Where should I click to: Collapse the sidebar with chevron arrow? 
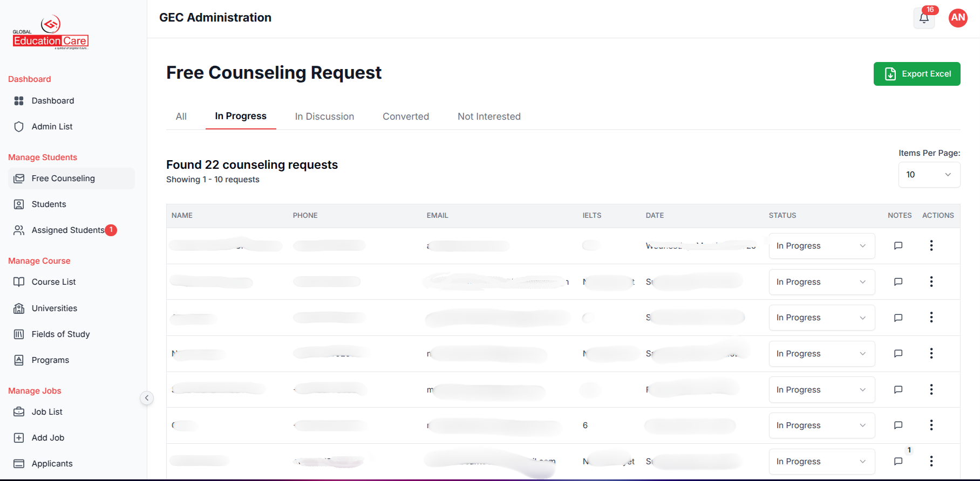coord(146,398)
